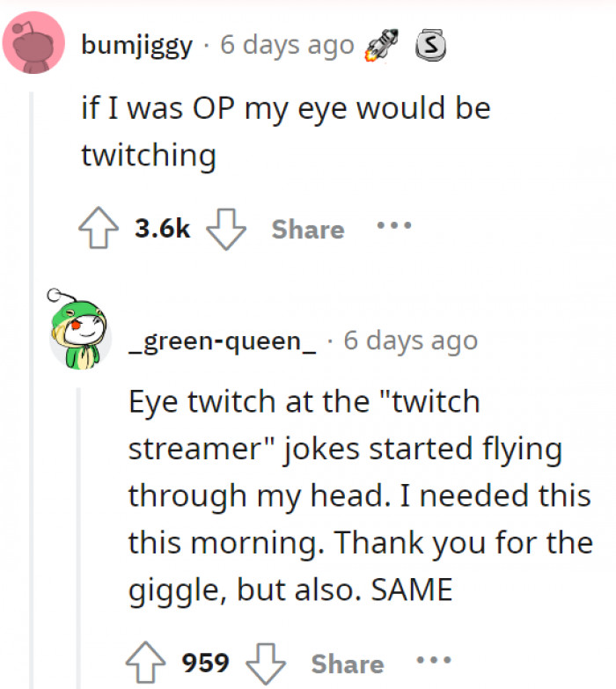The width and height of the screenshot is (616, 689).
Task: Share bumjiggy's comment
Action: click(307, 229)
